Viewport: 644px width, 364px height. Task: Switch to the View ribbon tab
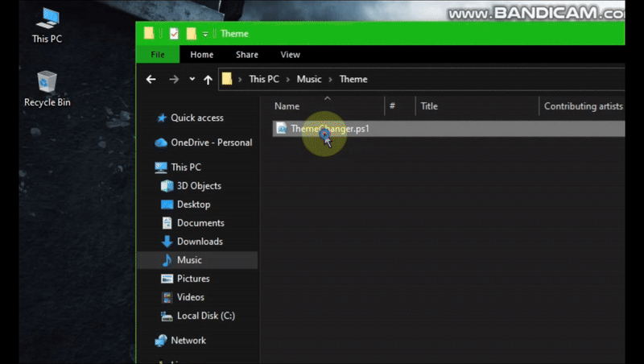[290, 55]
